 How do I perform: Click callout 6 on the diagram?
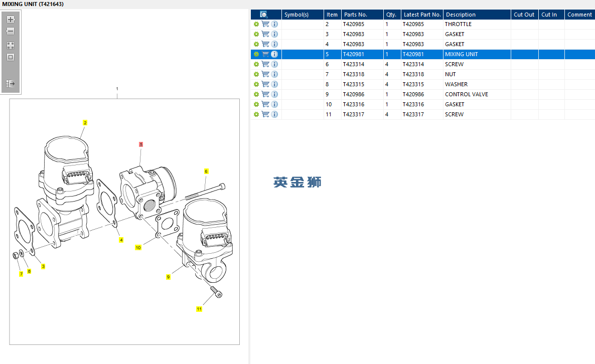click(206, 171)
